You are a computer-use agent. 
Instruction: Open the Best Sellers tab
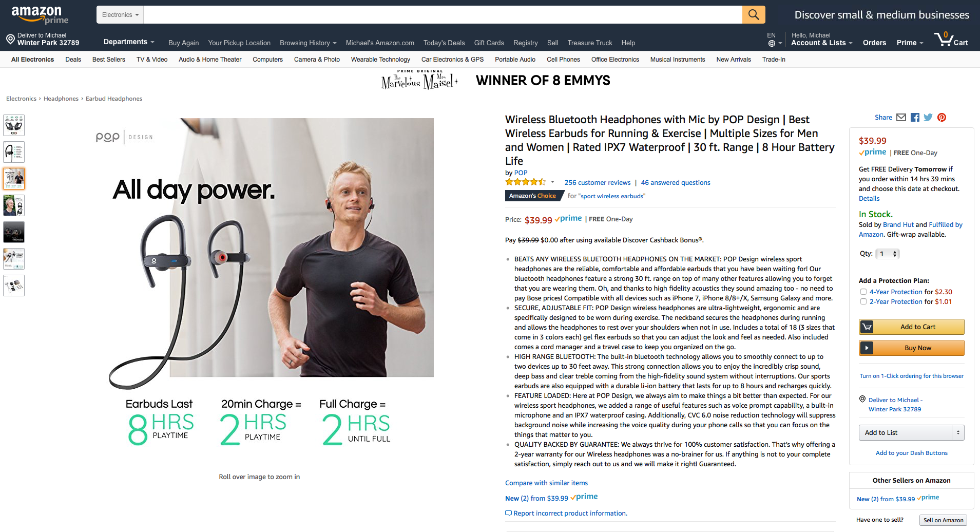pos(109,60)
